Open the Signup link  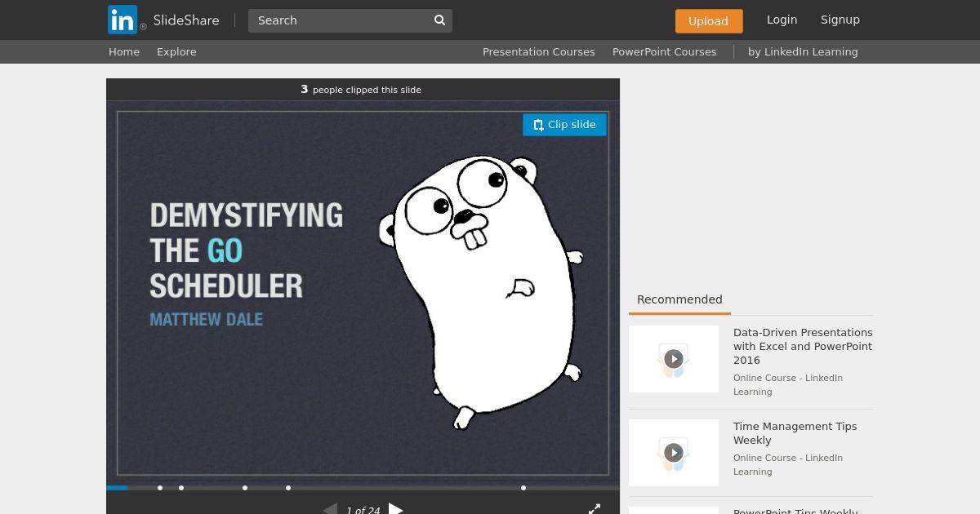(840, 20)
